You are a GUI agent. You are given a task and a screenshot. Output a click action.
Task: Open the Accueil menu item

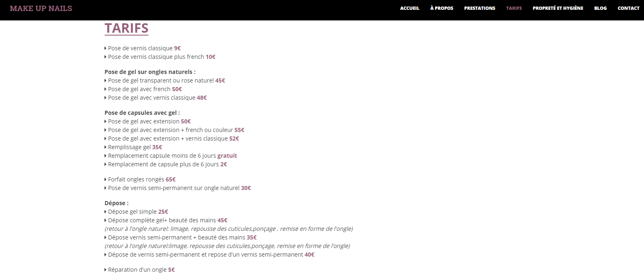click(x=410, y=8)
